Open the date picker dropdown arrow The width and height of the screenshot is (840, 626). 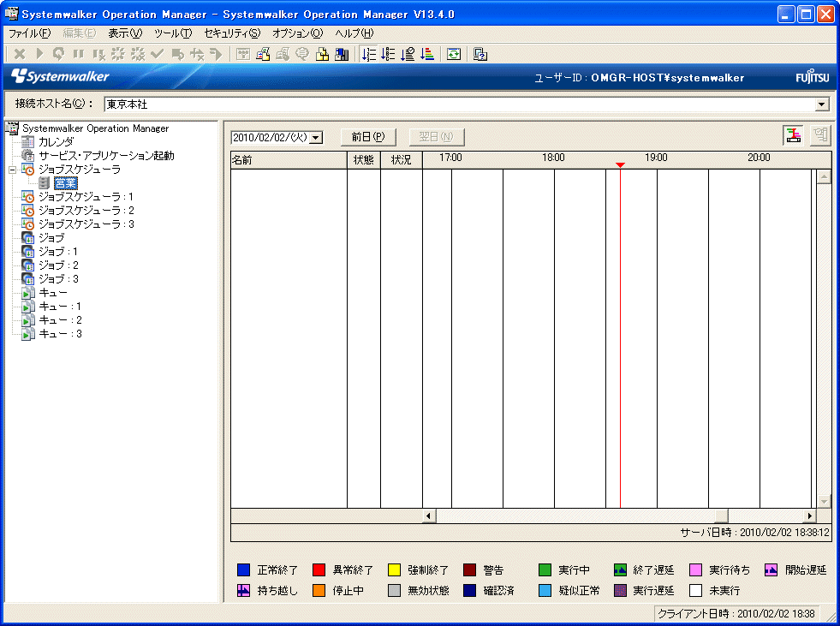point(316,138)
